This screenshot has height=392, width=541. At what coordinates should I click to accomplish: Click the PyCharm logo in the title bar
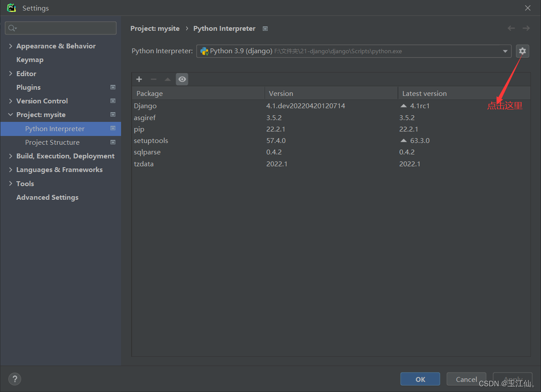click(11, 8)
